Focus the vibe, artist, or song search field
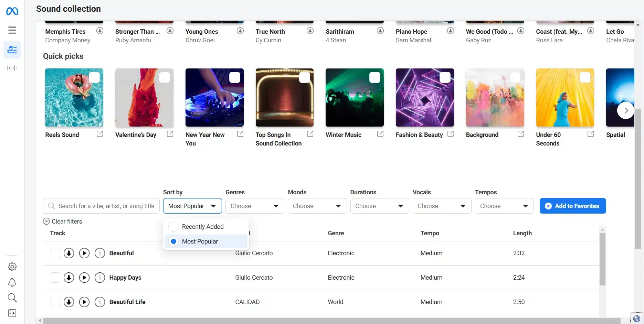The width and height of the screenshot is (644, 324). point(101,206)
